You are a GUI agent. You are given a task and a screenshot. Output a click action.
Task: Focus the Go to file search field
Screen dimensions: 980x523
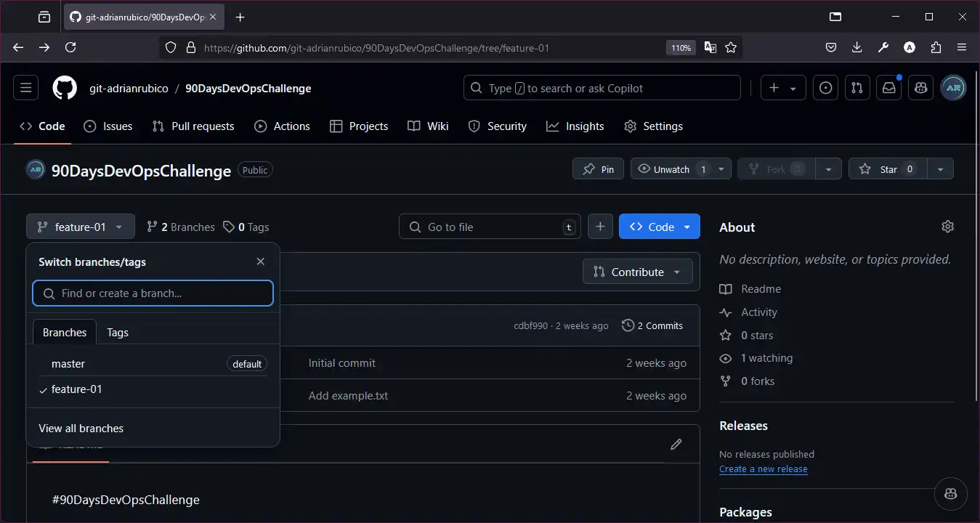(490, 227)
